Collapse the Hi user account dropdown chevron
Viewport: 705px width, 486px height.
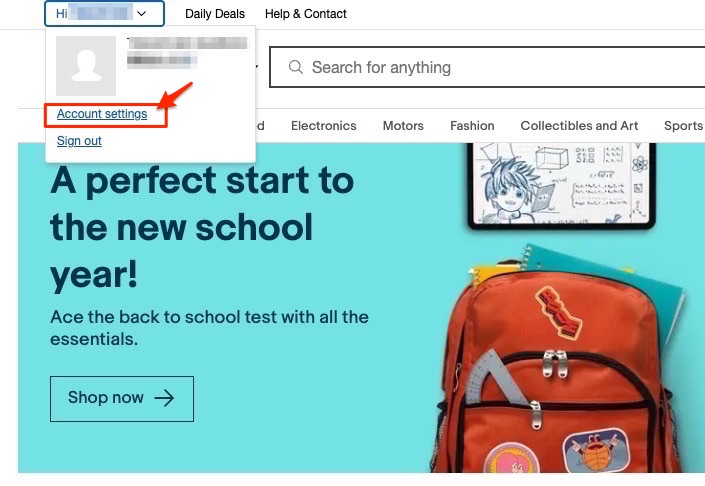pos(142,13)
